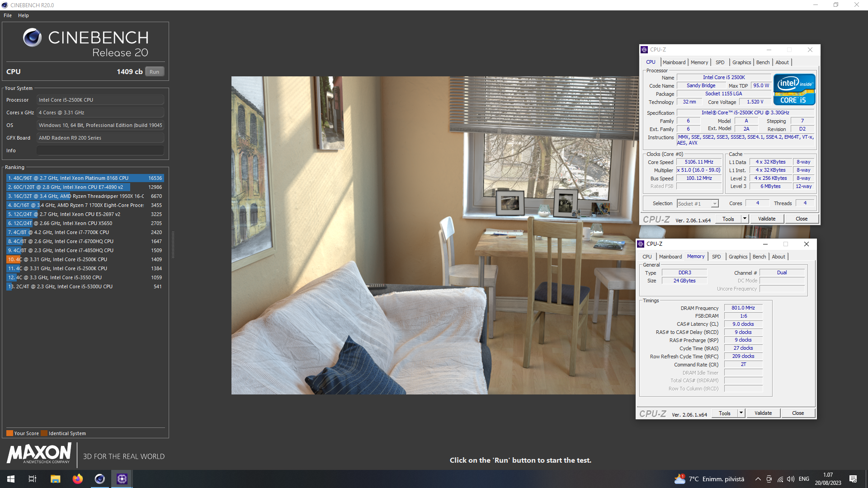Close the lower CPU-Z window with X
Screen dimensions: 868x488
click(806, 244)
